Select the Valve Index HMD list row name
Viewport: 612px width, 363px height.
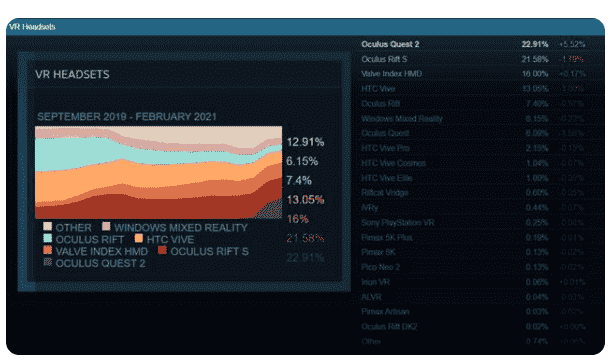(391, 74)
